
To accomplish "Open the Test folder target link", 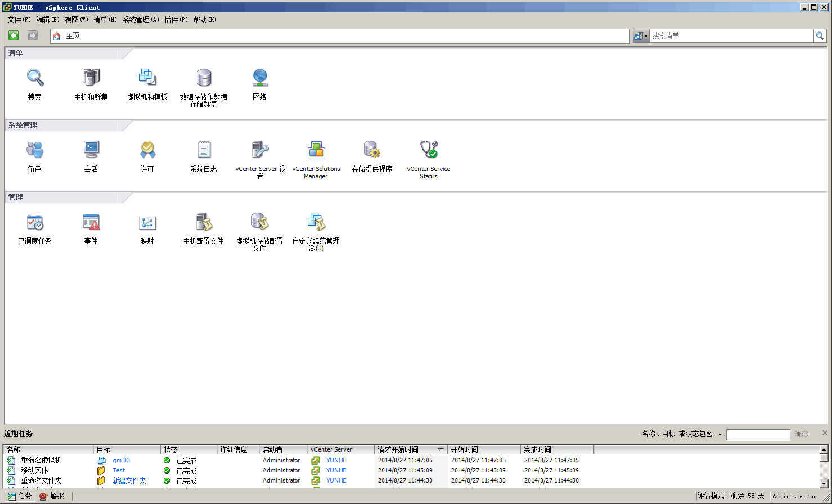I will click(119, 470).
